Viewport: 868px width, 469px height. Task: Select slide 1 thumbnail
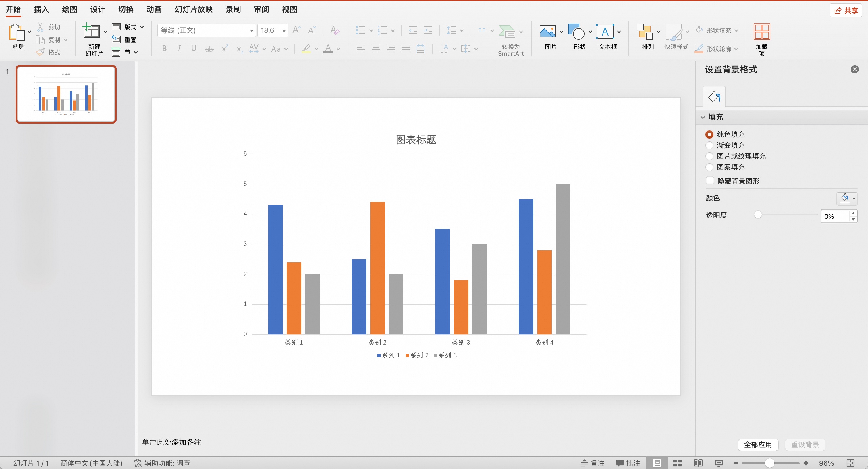click(66, 94)
